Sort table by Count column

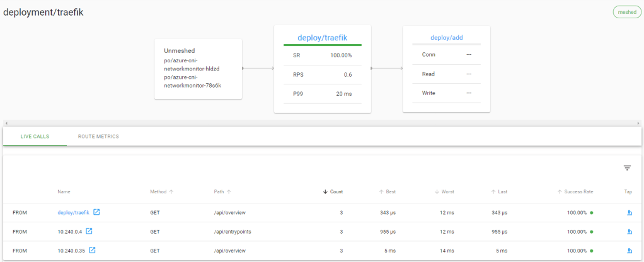(333, 191)
